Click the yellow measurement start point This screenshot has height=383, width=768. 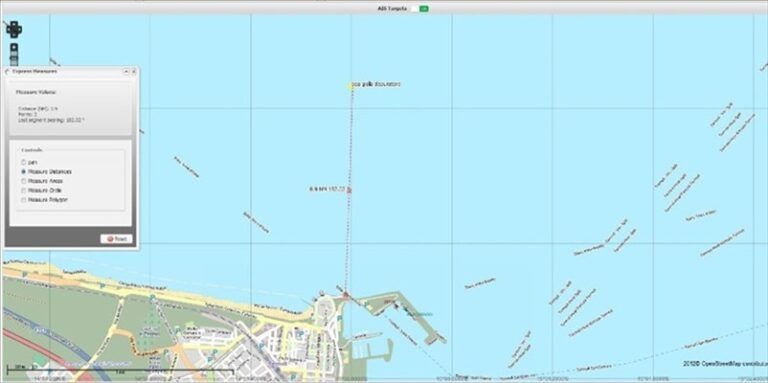tap(351, 86)
